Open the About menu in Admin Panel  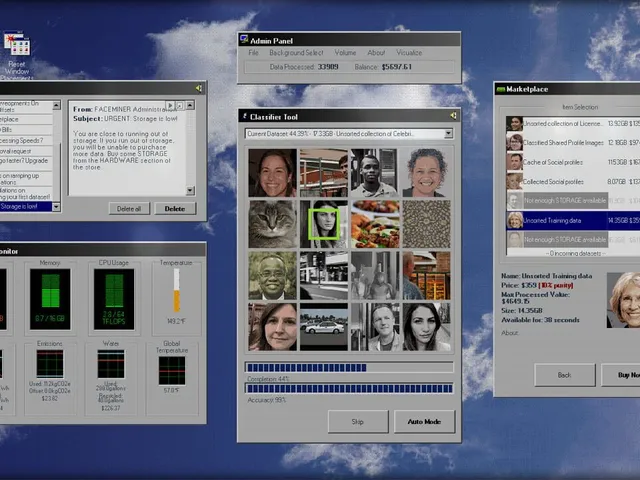(376, 53)
